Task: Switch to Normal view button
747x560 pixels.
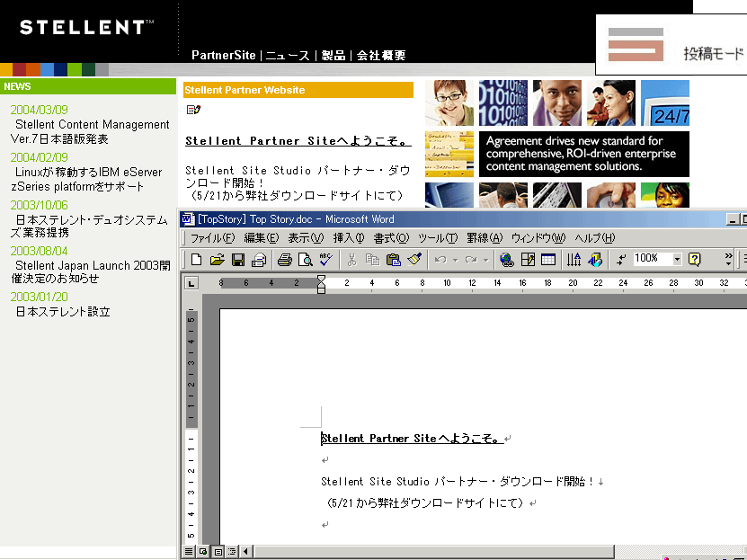Action: [x=189, y=551]
